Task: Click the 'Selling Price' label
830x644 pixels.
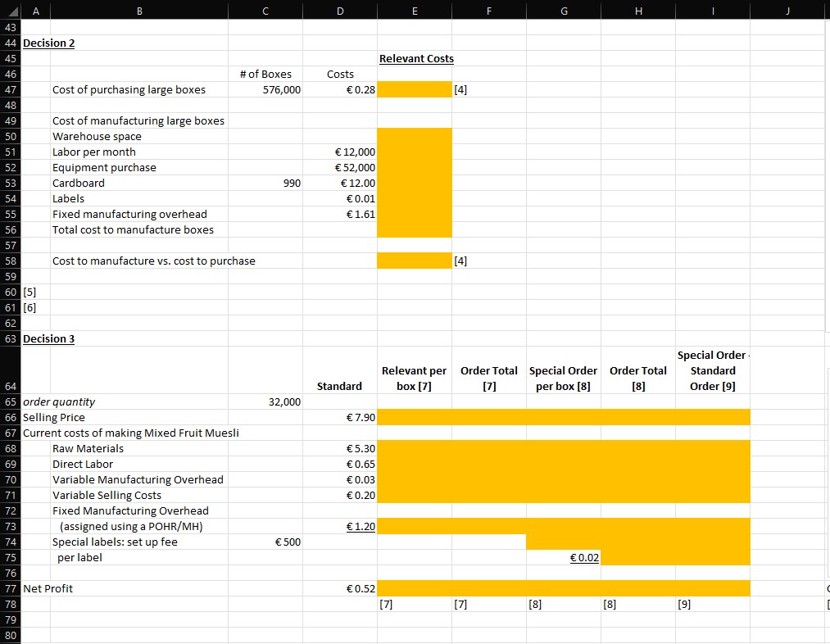Action: tap(53, 418)
